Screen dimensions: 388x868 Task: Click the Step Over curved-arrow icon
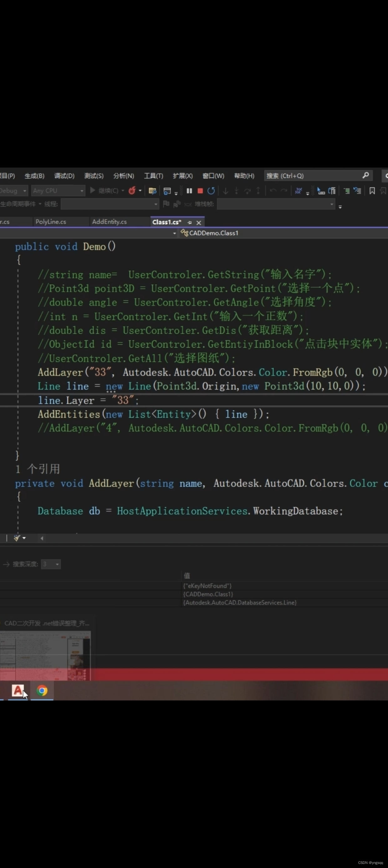(247, 191)
